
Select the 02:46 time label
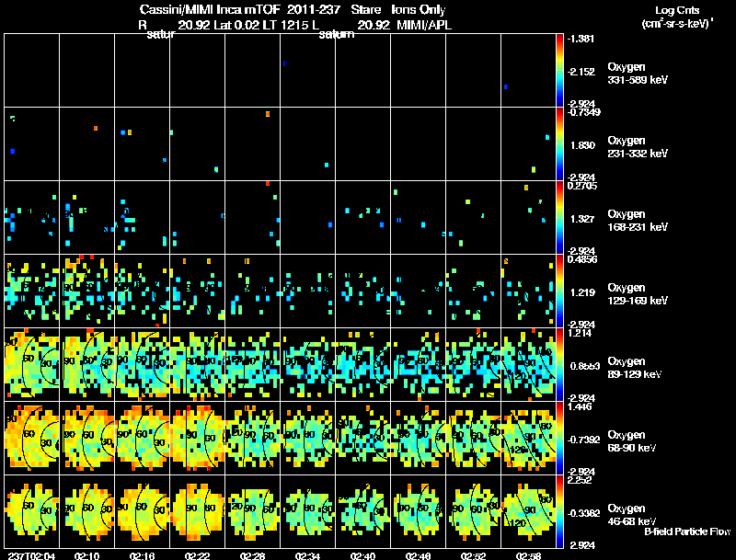[419, 556]
